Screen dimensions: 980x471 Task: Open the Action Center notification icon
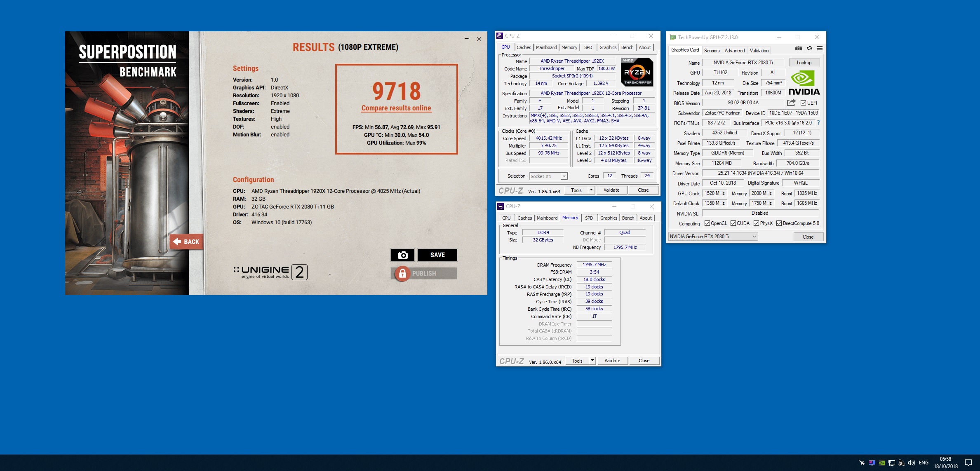[968, 463]
